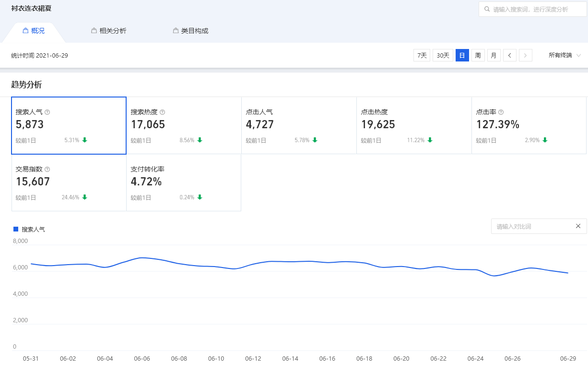
Task: Click the 11.22% change percentage
Action: (x=416, y=140)
